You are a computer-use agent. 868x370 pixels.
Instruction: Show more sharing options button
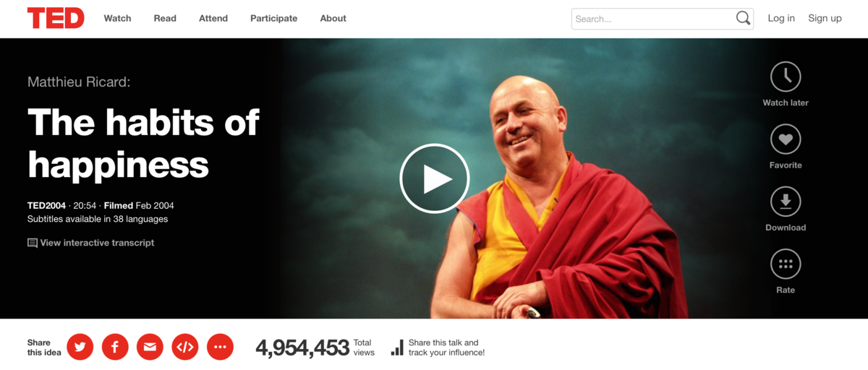pos(220,347)
